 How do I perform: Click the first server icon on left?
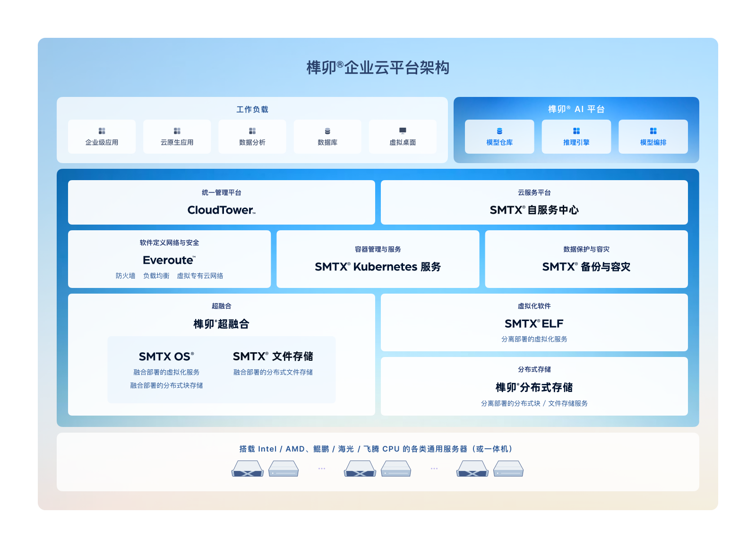(247, 469)
